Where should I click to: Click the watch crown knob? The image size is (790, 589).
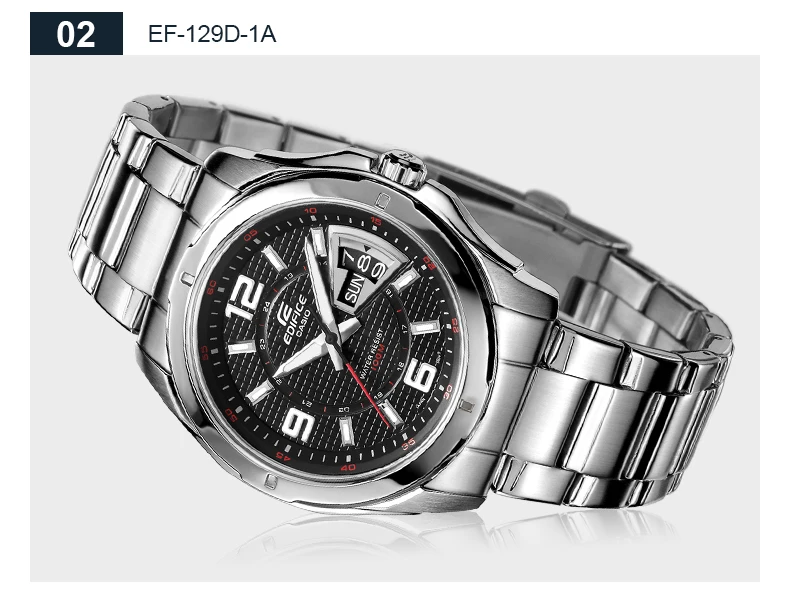[x=402, y=168]
